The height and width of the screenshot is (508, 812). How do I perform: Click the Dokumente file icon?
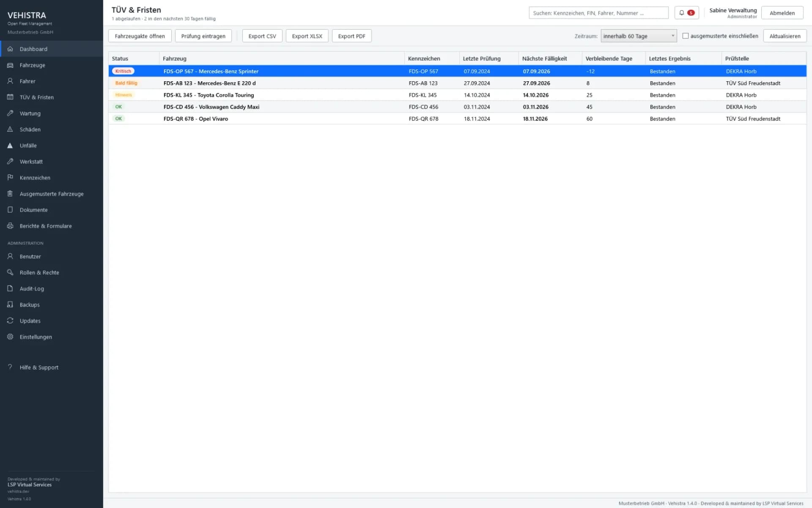click(x=10, y=210)
